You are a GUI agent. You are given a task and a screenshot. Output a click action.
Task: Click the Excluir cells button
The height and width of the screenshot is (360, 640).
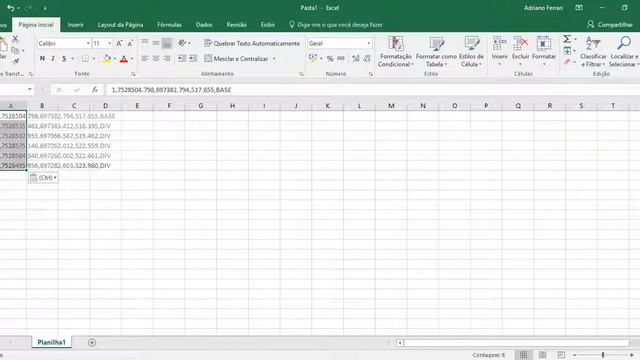click(520, 51)
